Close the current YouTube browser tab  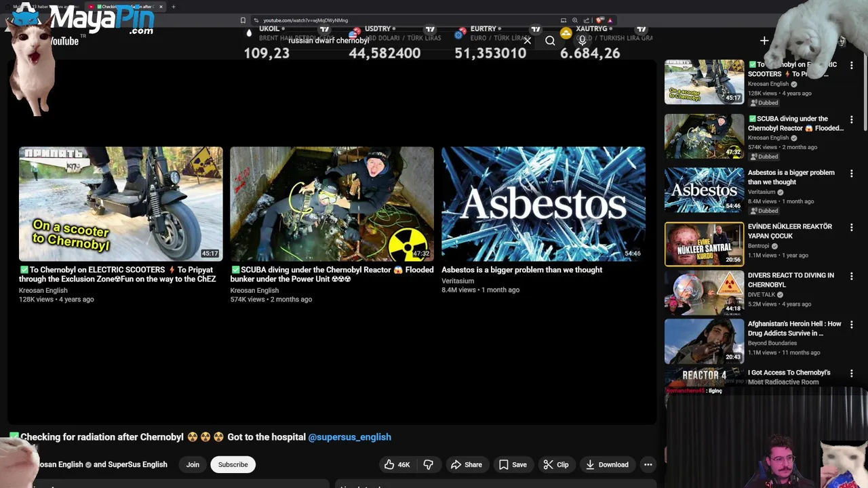tap(161, 7)
